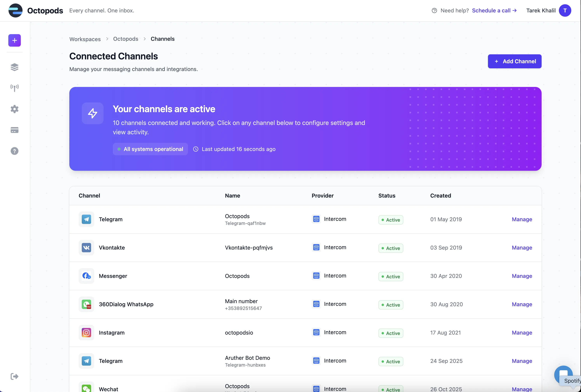Click the help question mark sidebar icon
581x392 pixels.
(15, 151)
